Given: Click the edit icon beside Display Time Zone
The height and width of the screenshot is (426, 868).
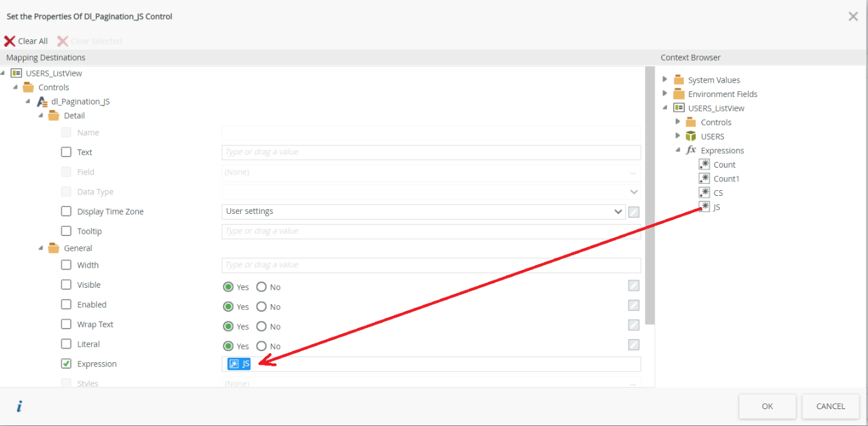Looking at the screenshot, I should point(633,212).
